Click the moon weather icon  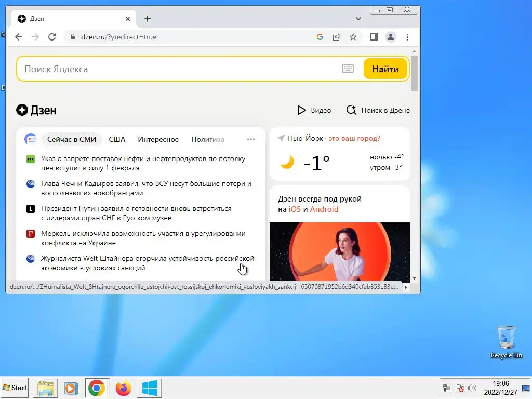click(287, 162)
